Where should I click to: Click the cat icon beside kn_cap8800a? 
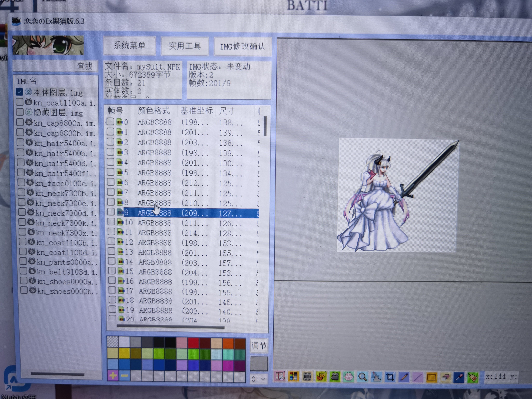pyautogui.click(x=29, y=122)
